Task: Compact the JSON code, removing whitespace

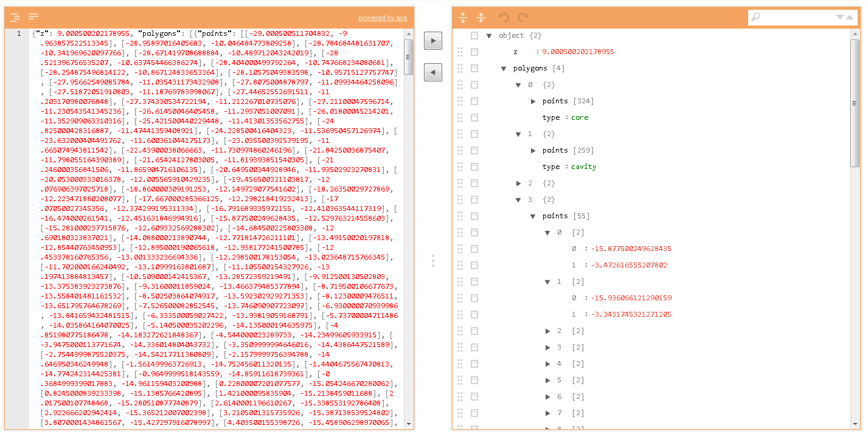Action: [x=33, y=17]
